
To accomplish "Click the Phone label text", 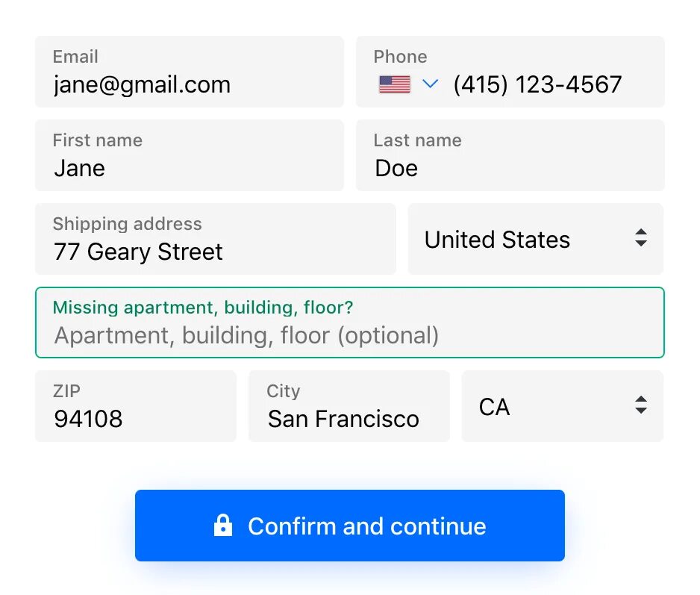I will 401,57.
